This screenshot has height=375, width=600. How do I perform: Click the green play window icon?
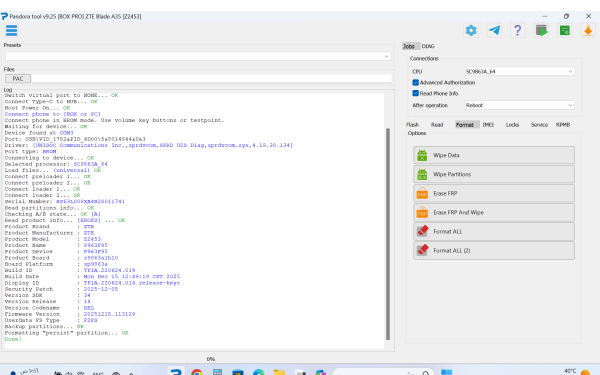(541, 30)
